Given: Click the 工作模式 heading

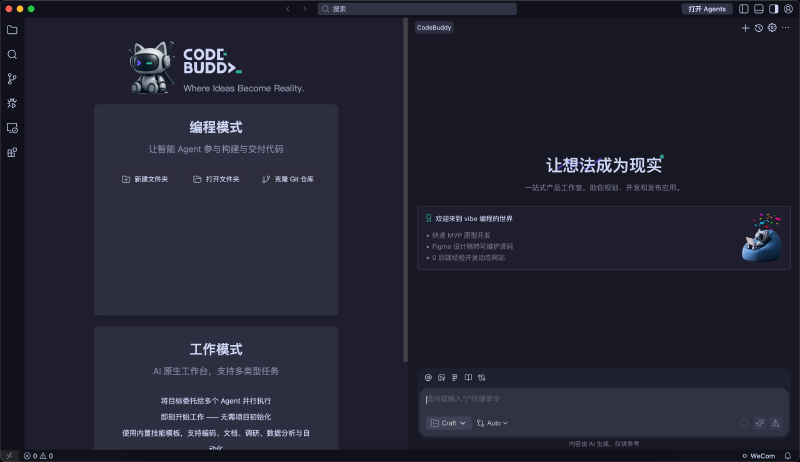Looking at the screenshot, I should [216, 349].
